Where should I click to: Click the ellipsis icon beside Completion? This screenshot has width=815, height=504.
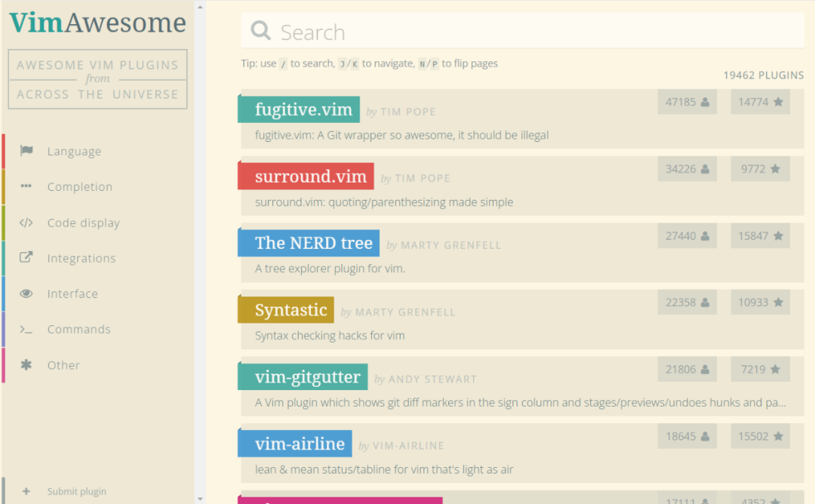tap(26, 186)
